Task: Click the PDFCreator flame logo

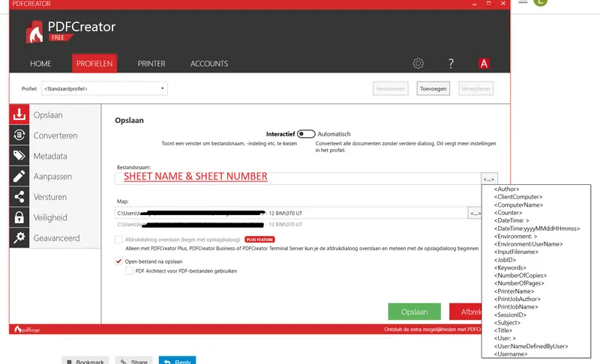Action: [34, 31]
